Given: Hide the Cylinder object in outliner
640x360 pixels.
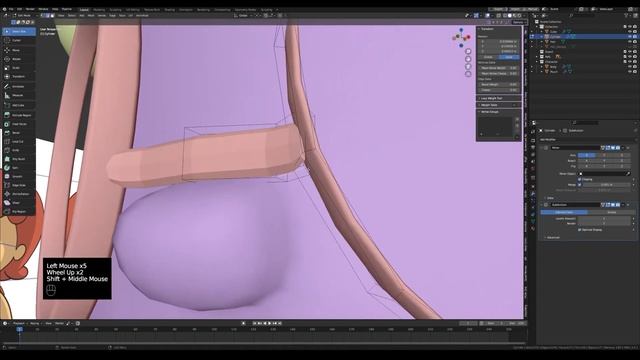Looking at the screenshot, I should (630, 37).
